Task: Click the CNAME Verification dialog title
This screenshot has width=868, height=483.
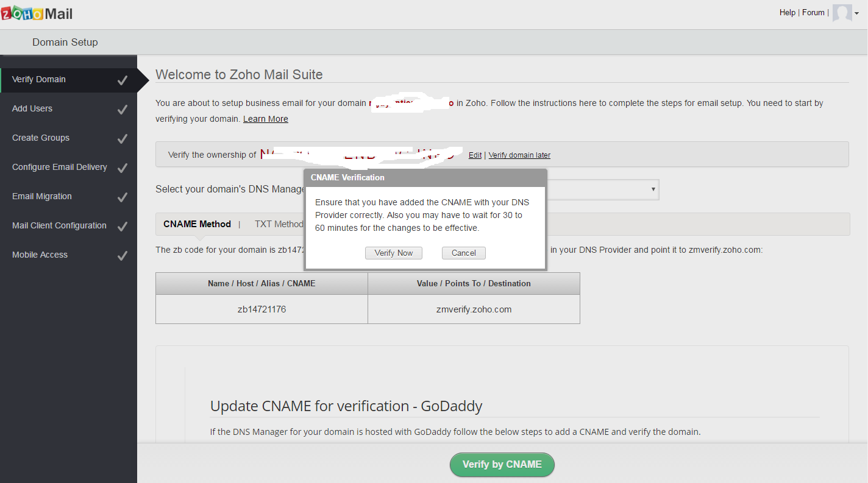Action: point(347,177)
